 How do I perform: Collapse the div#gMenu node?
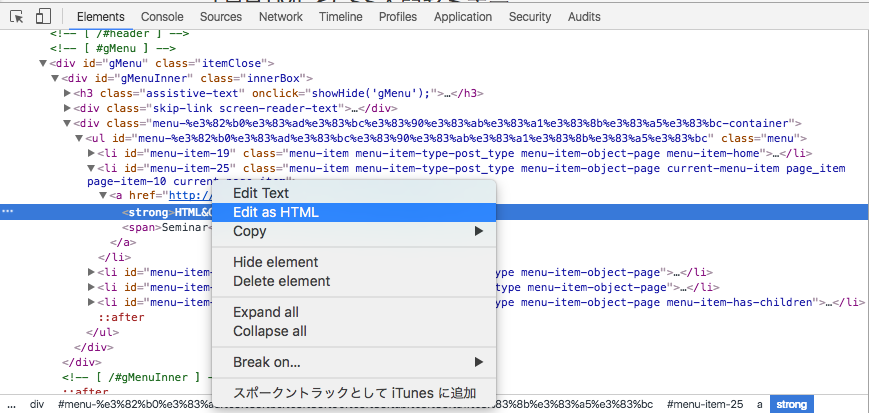click(x=43, y=63)
